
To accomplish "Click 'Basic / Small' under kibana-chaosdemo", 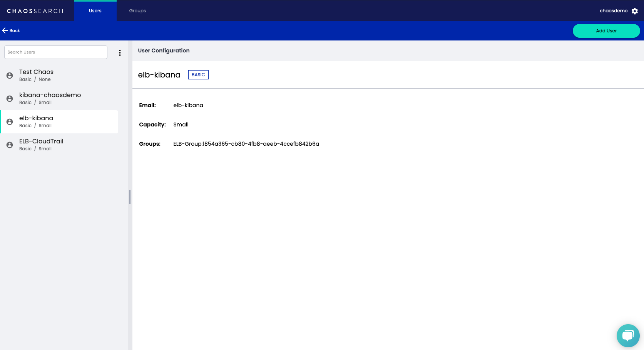I will click(35, 103).
